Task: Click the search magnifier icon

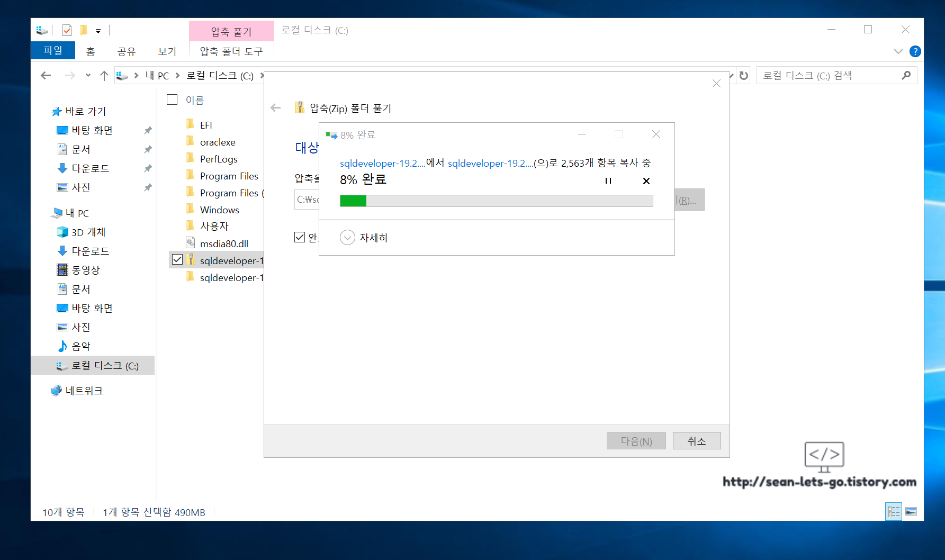Action: (x=906, y=76)
